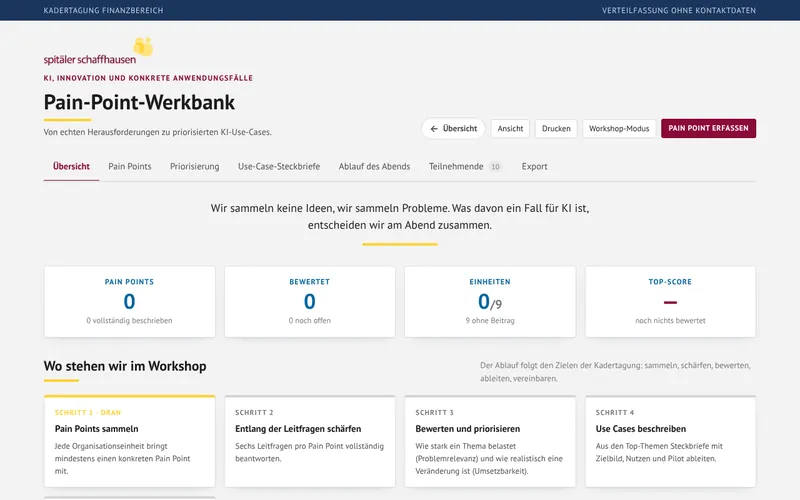Image resolution: width=800 pixels, height=500 pixels.
Task: Go to the Priorisierung tab
Action: [194, 166]
